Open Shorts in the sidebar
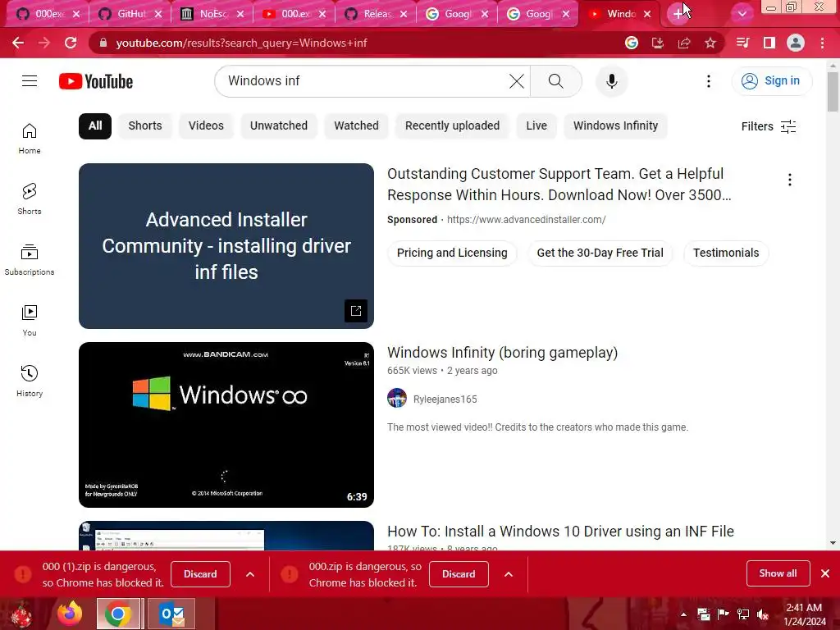Image resolution: width=840 pixels, height=630 pixels. (x=30, y=199)
